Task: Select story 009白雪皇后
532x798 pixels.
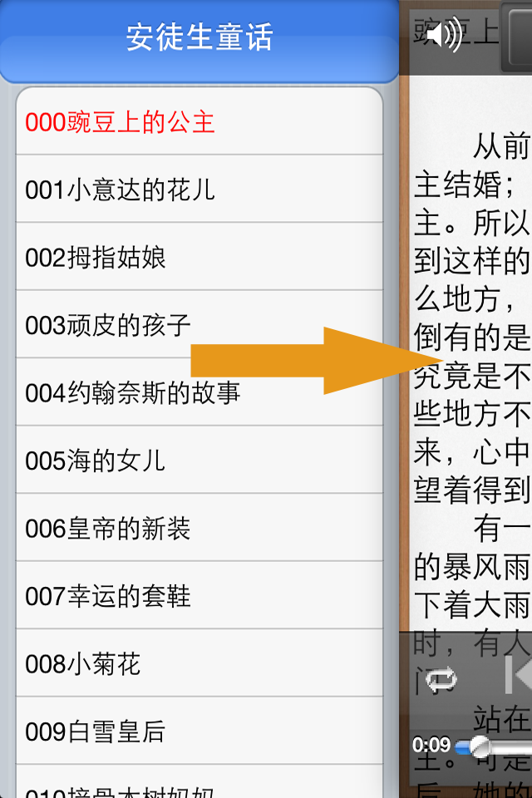Action: click(x=199, y=731)
